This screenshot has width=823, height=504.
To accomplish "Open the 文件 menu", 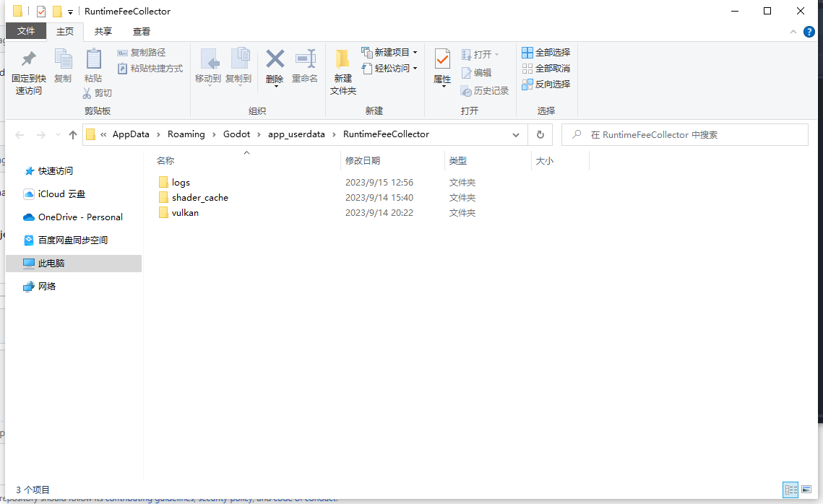I will click(26, 31).
